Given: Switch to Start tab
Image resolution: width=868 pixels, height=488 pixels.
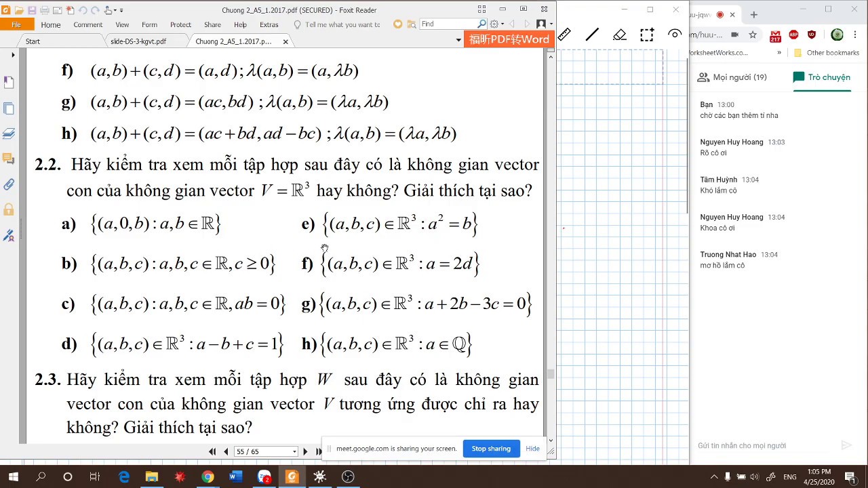Looking at the screenshot, I should click(33, 41).
